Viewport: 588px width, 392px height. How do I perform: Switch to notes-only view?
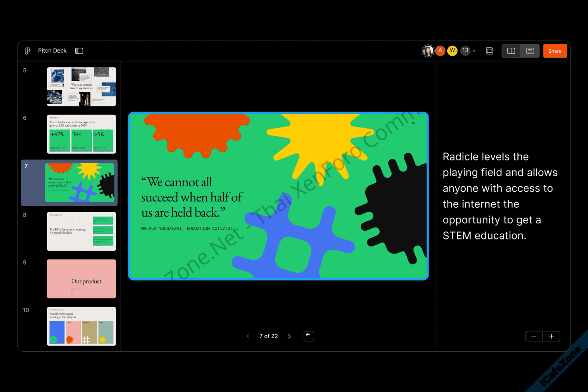coord(530,51)
